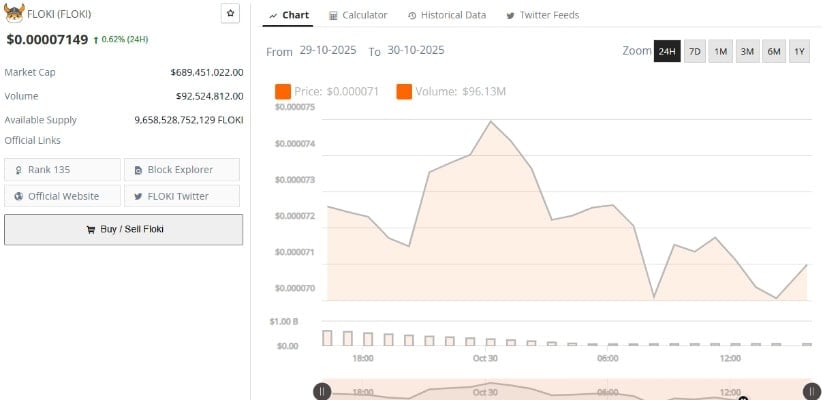Click the $1.00 B volume axis label
Viewport: 825px width, 400px height.
[284, 322]
